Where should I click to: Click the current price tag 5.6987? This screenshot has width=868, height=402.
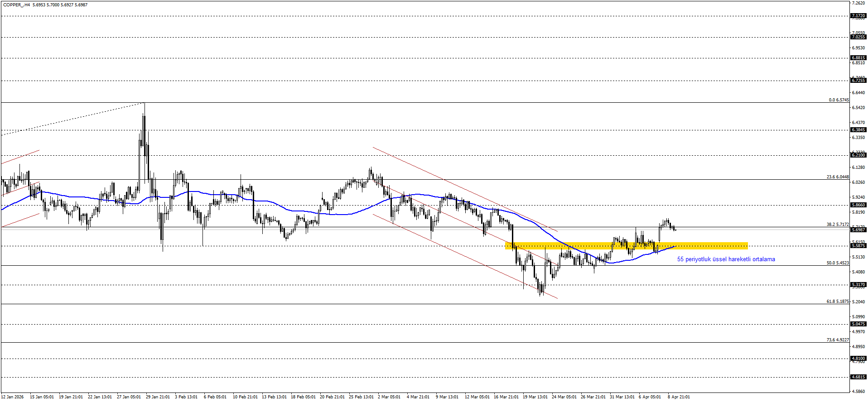coord(858,230)
